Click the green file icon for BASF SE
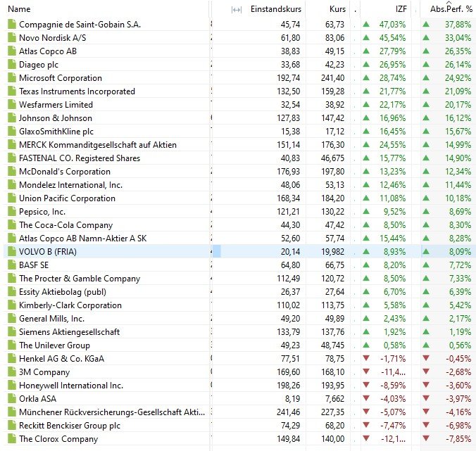The image size is (476, 451). pos(12,265)
